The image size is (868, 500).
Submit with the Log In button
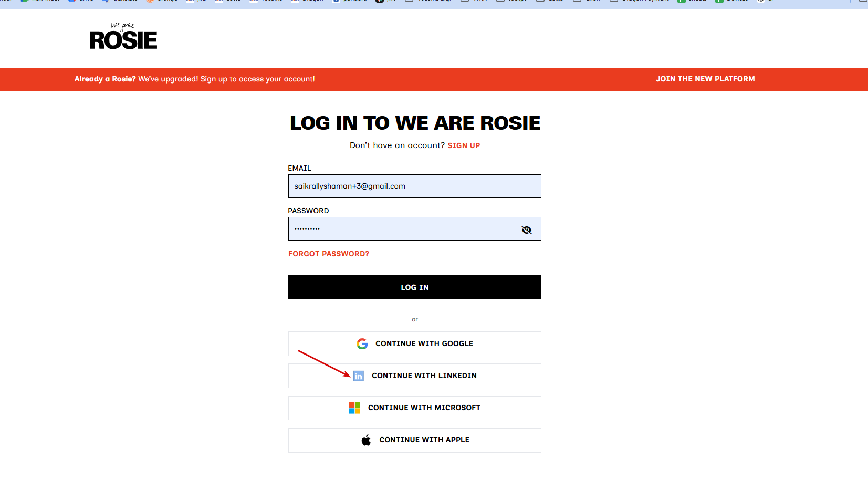(415, 287)
